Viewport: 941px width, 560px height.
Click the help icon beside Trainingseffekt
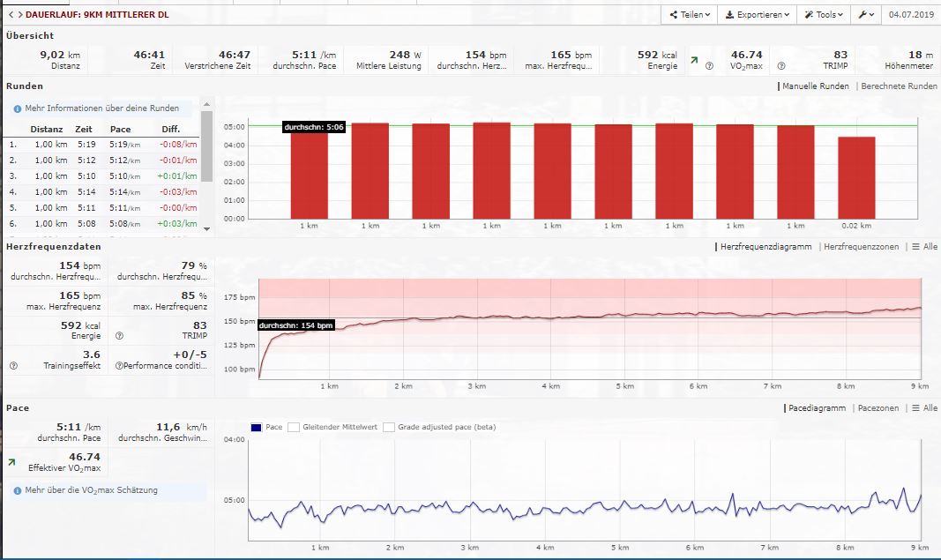click(13, 365)
